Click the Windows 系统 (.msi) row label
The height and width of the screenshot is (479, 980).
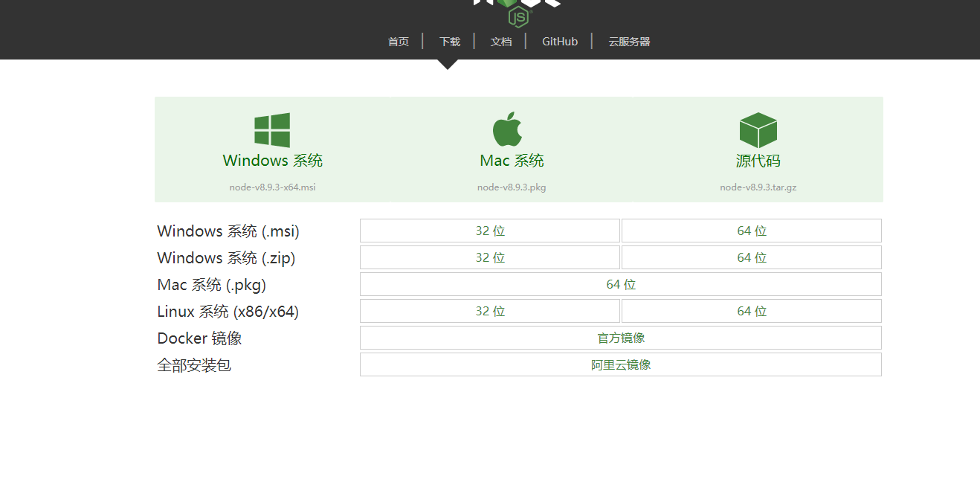(228, 231)
